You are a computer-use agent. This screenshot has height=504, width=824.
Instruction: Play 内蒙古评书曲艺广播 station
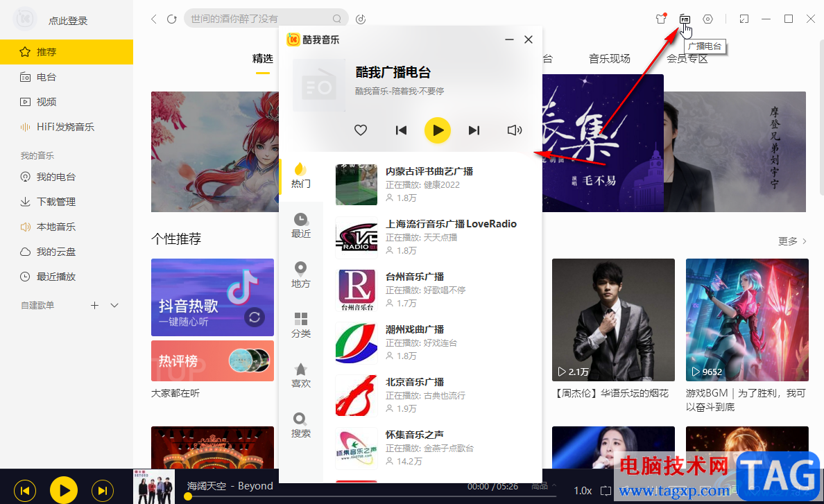[x=434, y=184]
